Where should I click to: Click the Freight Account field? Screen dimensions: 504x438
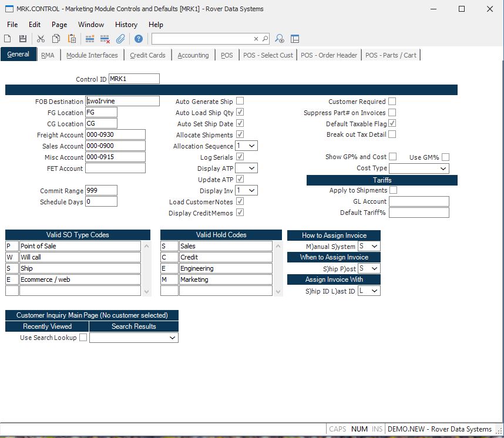click(115, 135)
